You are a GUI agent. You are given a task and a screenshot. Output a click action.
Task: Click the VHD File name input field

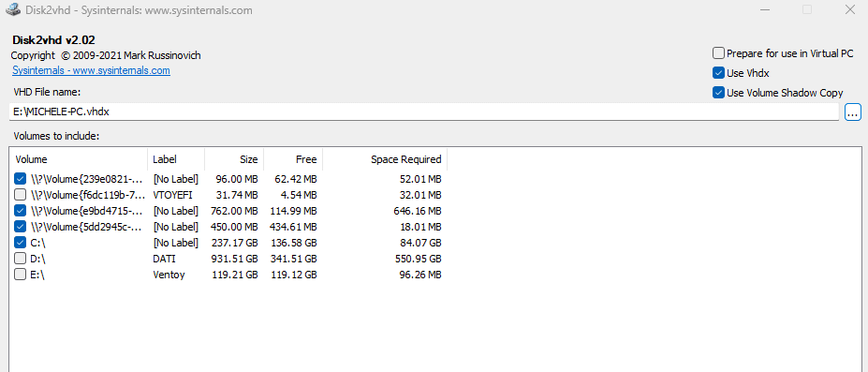424,112
